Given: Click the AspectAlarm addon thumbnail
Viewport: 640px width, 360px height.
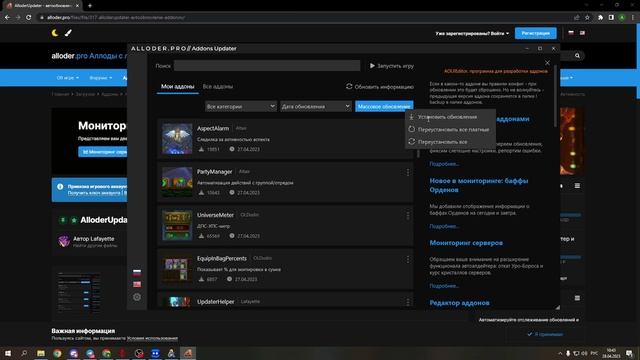Looking at the screenshot, I should coord(177,139).
